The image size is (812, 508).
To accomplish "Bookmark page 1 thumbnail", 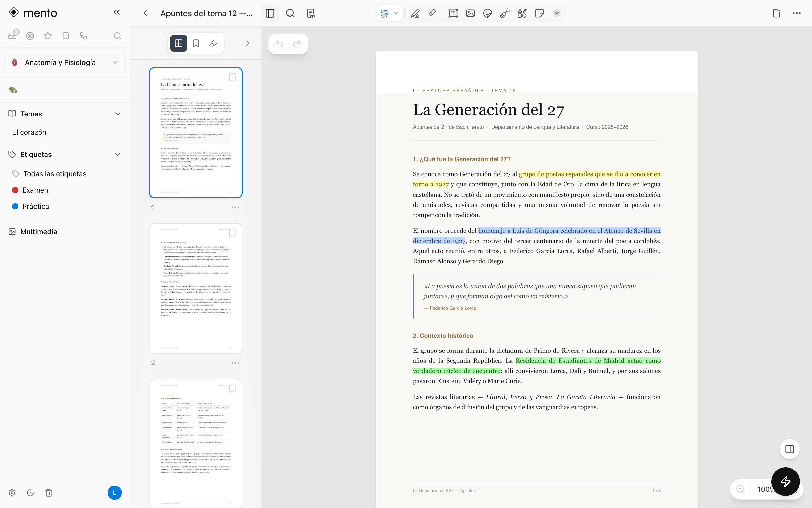I will (232, 77).
